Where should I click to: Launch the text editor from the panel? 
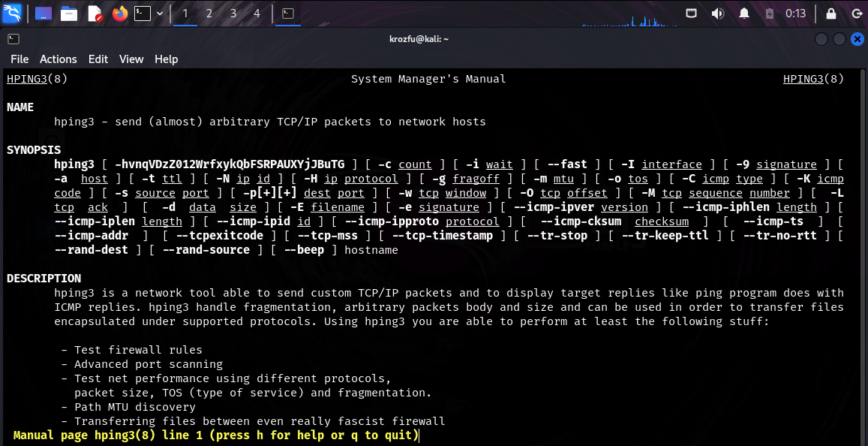click(x=95, y=14)
